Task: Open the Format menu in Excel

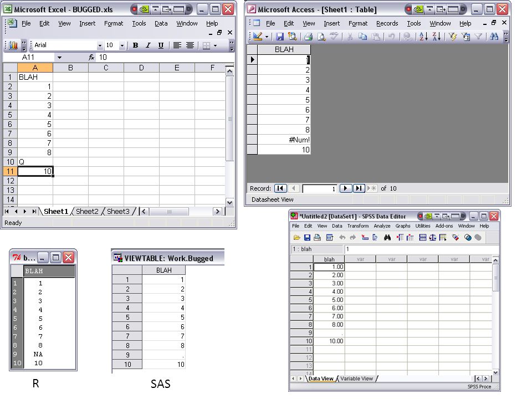Action: pos(114,23)
